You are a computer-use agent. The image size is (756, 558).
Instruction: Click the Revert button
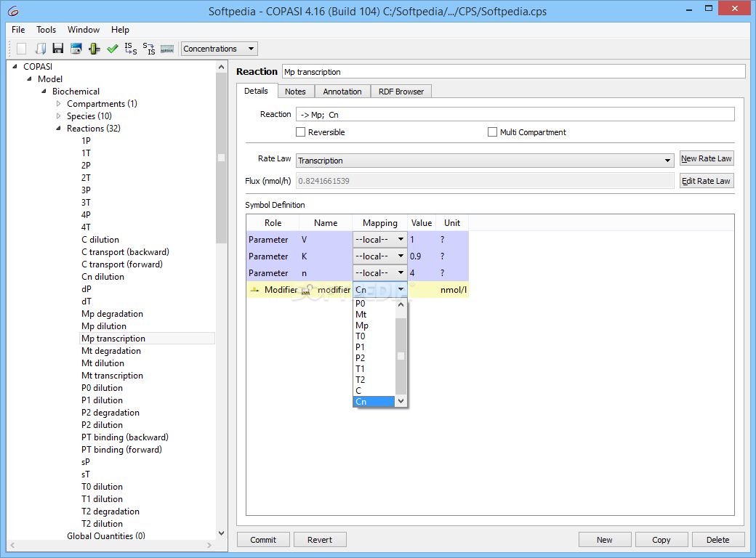[320, 540]
